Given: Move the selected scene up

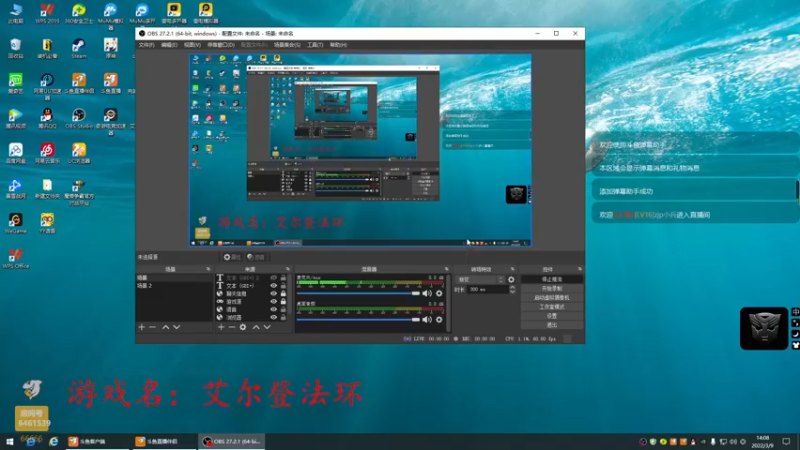Looking at the screenshot, I should [165, 327].
